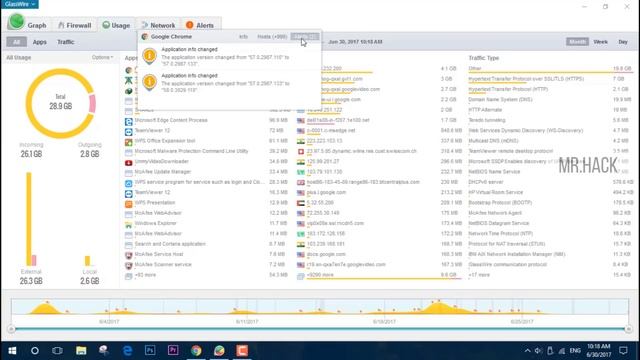Click the Microsoft Edge Content Process icon
This screenshot has width=640, height=360.
(x=129, y=121)
